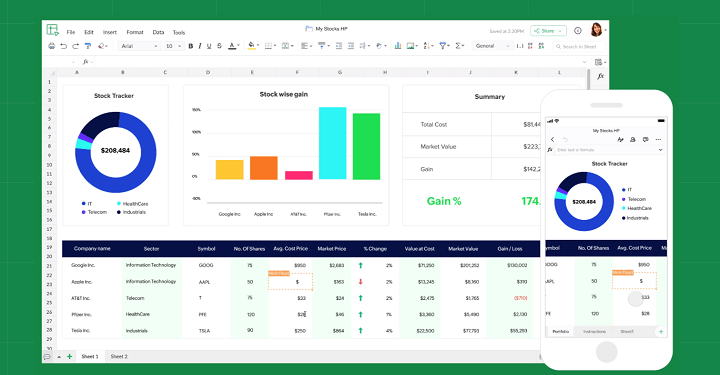This screenshot has width=720, height=375.
Task: Toggle strikethrough formatting
Action: 219,46
